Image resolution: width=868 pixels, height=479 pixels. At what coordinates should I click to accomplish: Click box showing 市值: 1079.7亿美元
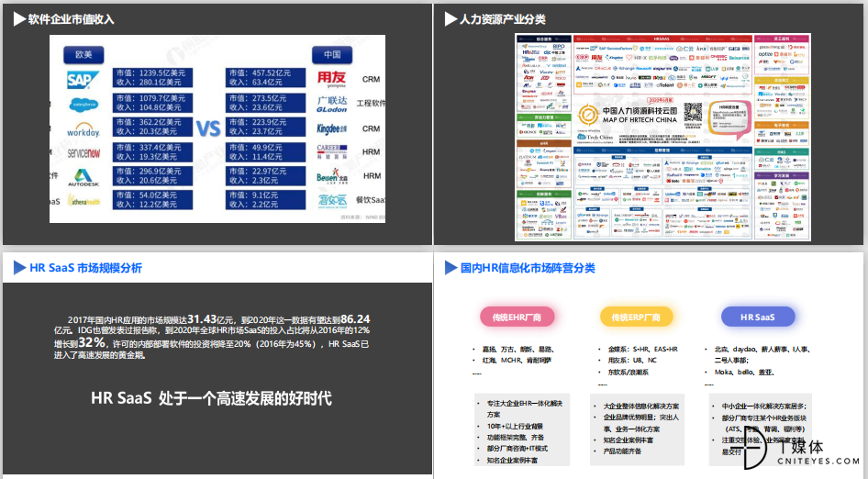click(x=153, y=103)
